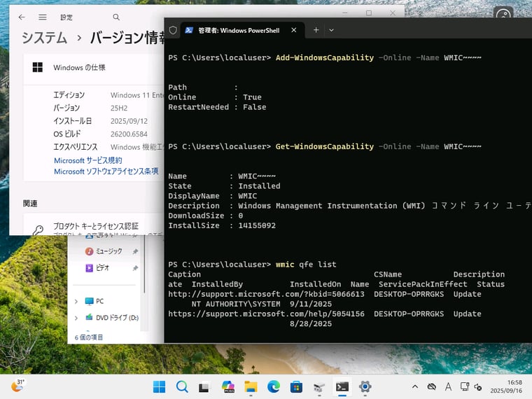This screenshot has width=532, height=399.
Task: Click the unnamed taskbar icon left of Terminal
Action: click(319, 387)
